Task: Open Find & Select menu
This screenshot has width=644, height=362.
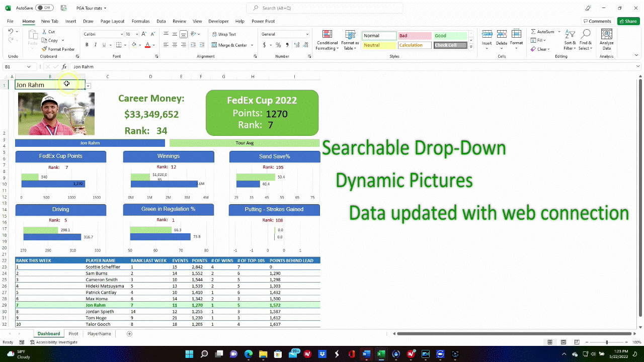Action: click(x=586, y=40)
